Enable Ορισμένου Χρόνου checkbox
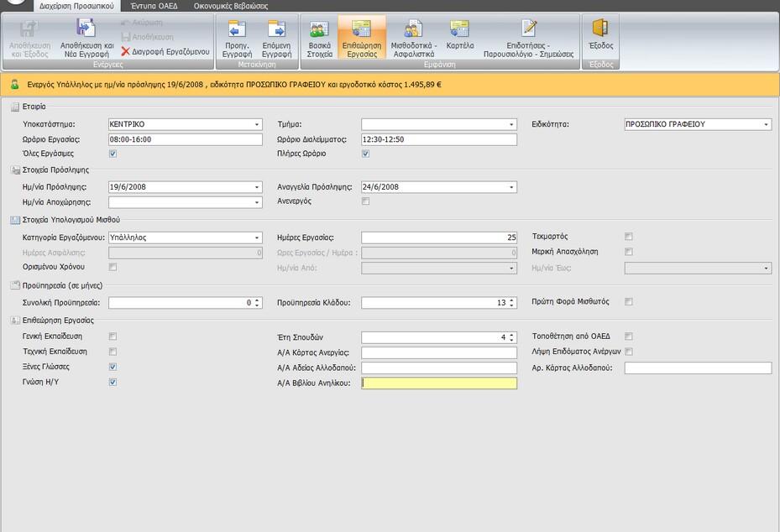 click(113, 267)
